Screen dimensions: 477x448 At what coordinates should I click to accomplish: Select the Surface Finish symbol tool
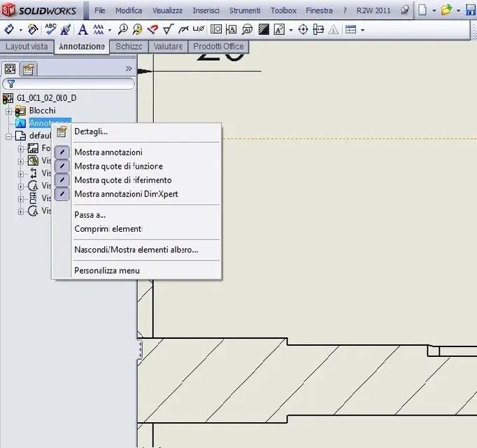pyautogui.click(x=168, y=29)
